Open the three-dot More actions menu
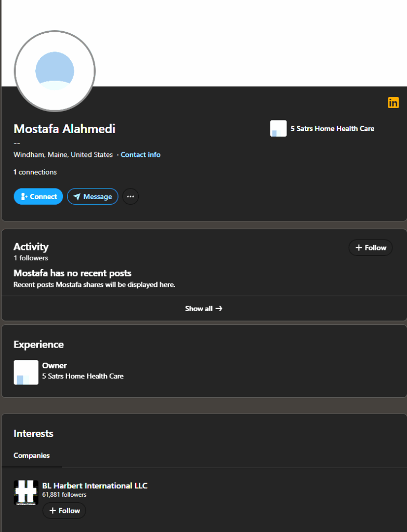407x532 pixels. [x=130, y=196]
